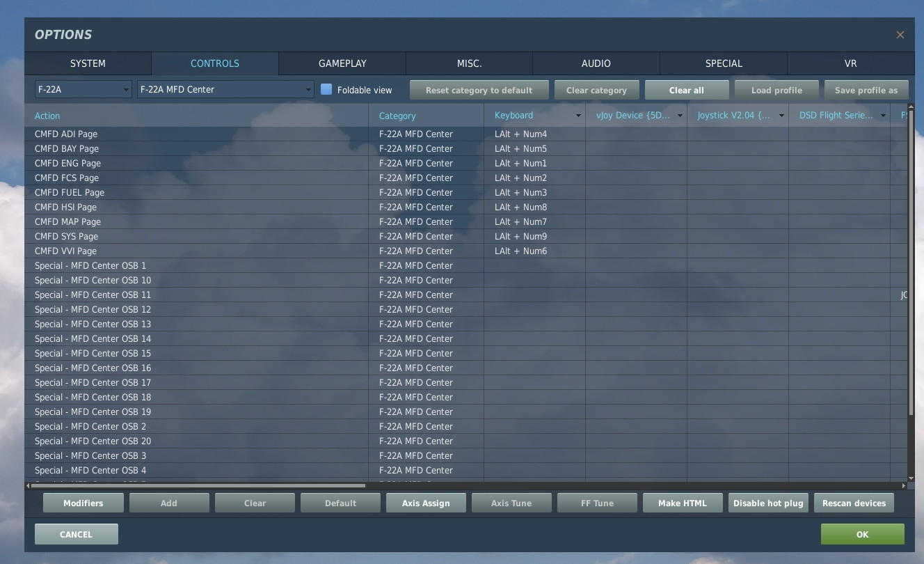Click the Rescan devices button
This screenshot has height=564, width=924.
tap(854, 503)
